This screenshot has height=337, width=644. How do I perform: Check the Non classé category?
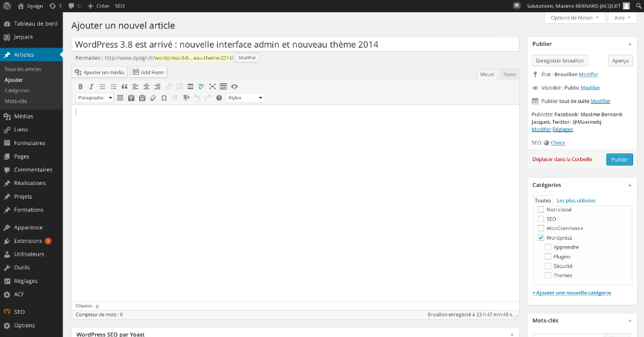tap(541, 209)
